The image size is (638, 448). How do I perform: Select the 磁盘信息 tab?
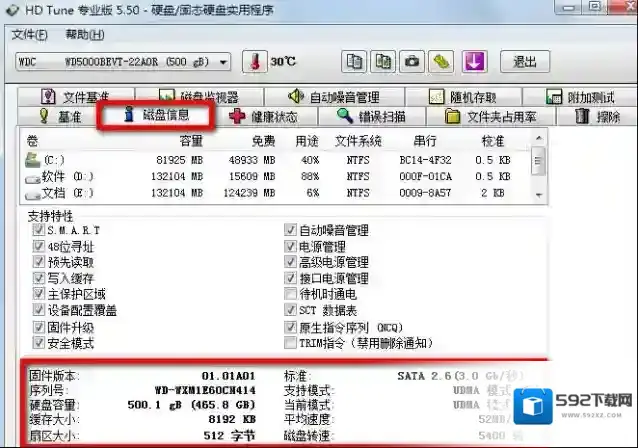pos(155,115)
